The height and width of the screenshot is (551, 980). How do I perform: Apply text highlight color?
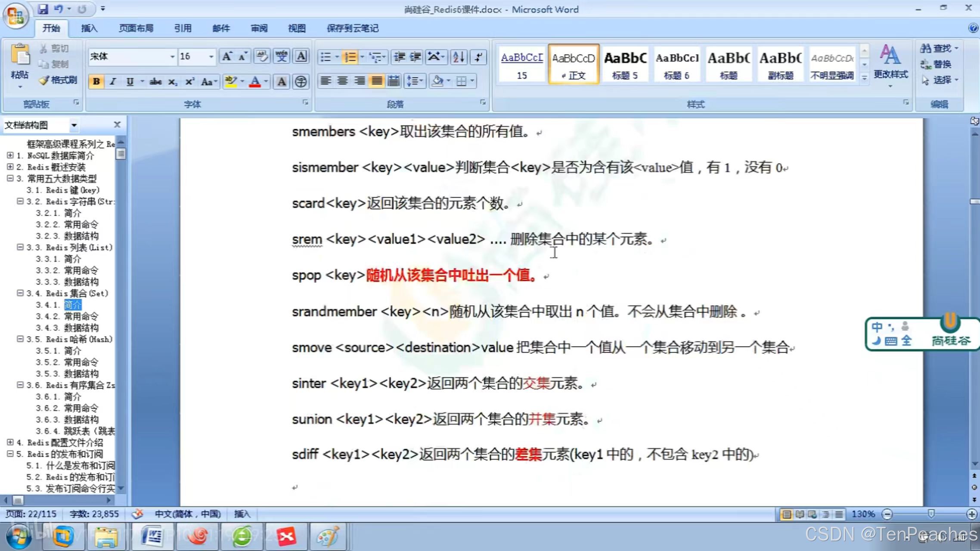pos(231,81)
